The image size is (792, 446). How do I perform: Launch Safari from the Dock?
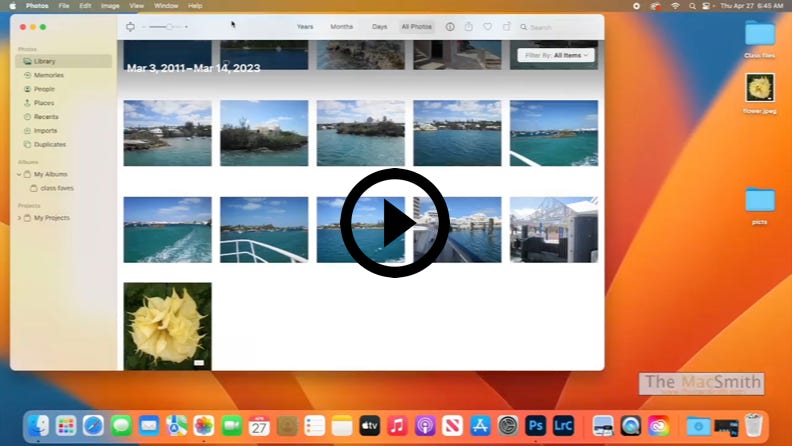(x=93, y=426)
